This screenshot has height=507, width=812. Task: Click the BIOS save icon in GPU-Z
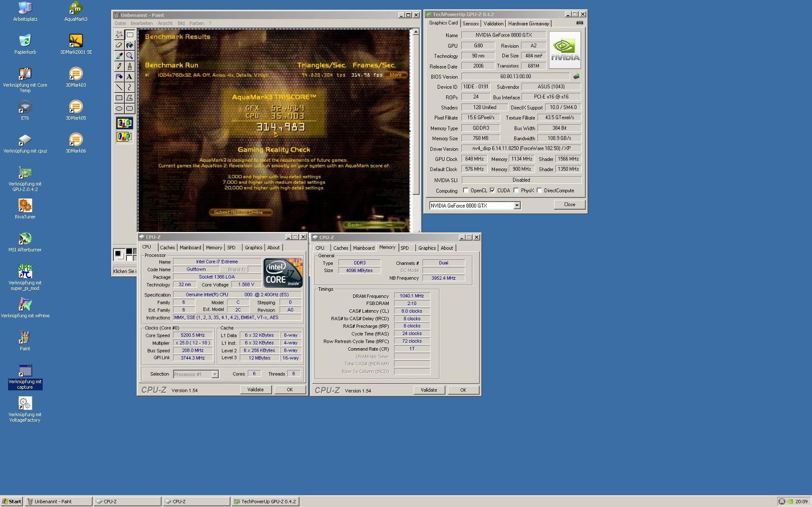click(x=577, y=77)
